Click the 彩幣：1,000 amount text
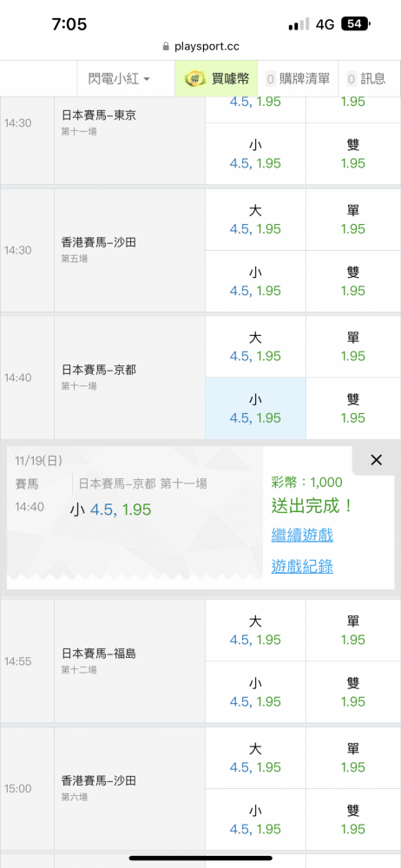The width and height of the screenshot is (401, 868). [x=307, y=483]
